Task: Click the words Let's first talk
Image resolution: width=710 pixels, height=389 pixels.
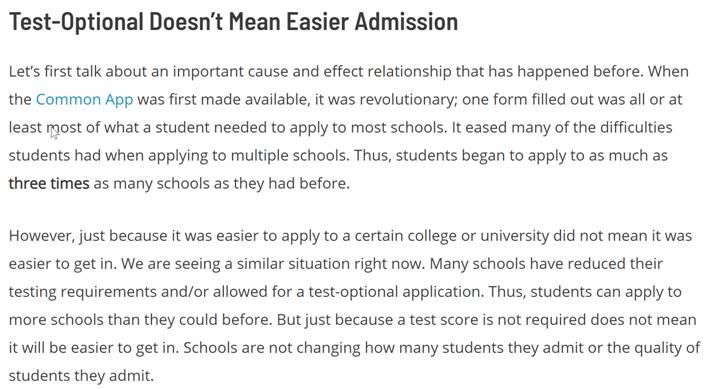Action: click(55, 72)
